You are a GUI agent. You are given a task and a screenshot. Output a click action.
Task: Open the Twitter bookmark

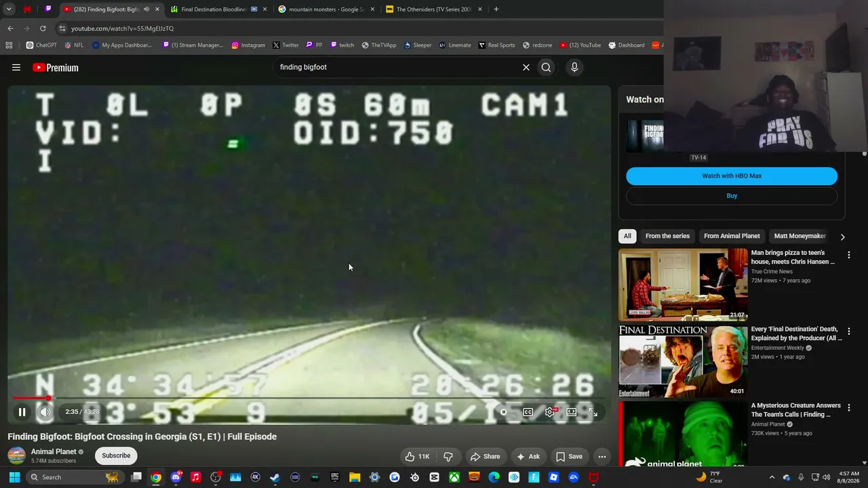[x=285, y=45]
